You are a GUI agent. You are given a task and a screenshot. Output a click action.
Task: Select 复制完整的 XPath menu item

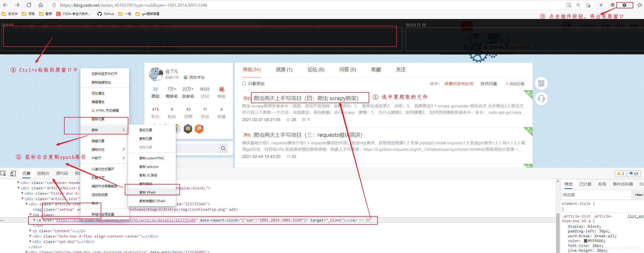[152, 201]
